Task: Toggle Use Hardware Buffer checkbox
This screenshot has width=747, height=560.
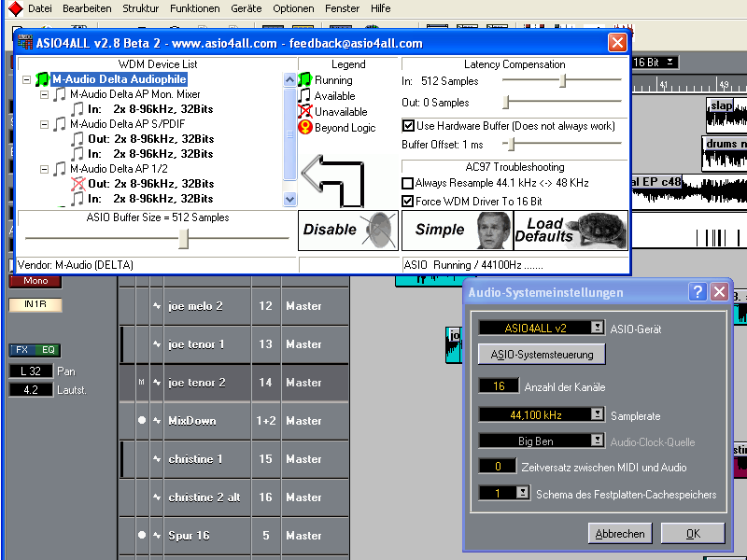Action: (408, 126)
